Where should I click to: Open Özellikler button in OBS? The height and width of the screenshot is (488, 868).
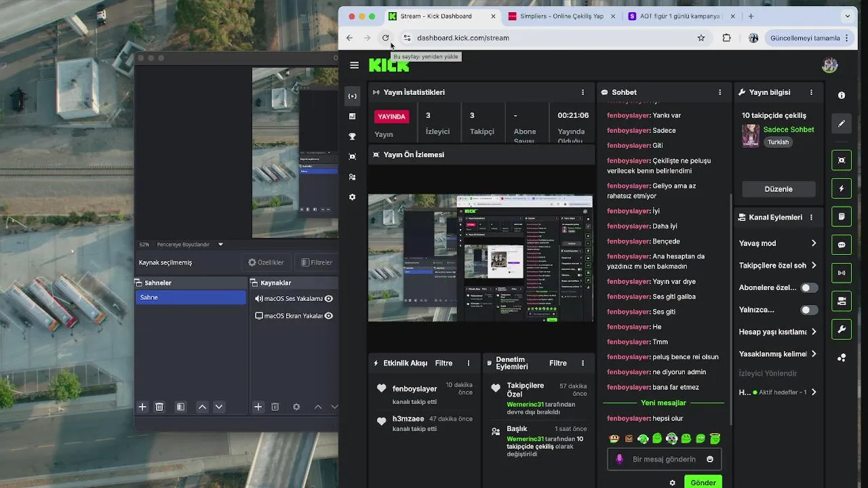pyautogui.click(x=266, y=262)
